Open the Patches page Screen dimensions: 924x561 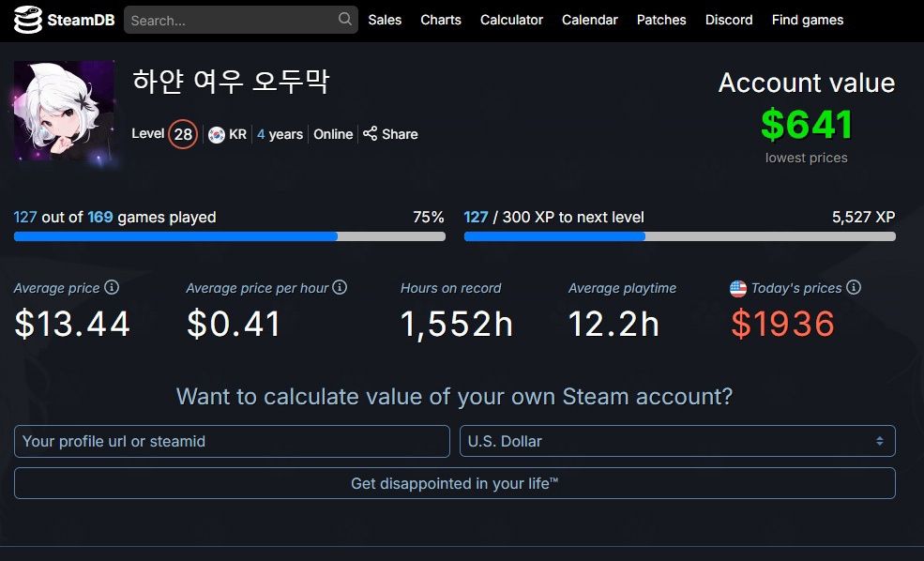tap(661, 20)
